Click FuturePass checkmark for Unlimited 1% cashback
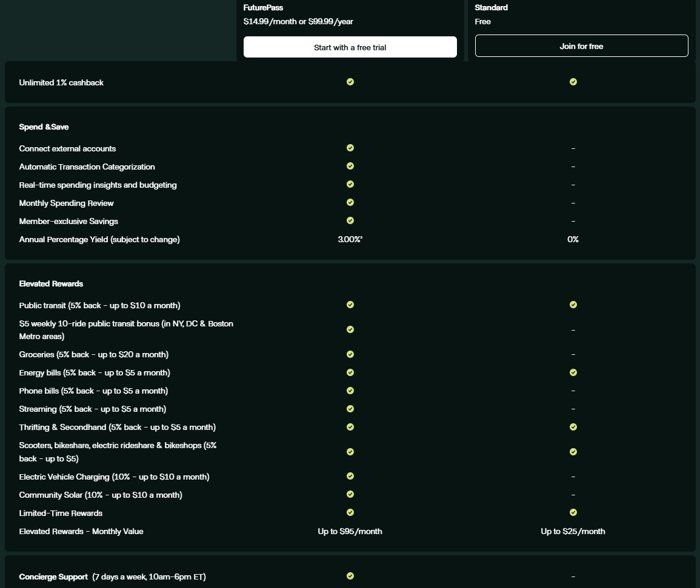The height and width of the screenshot is (588, 700). (x=350, y=82)
